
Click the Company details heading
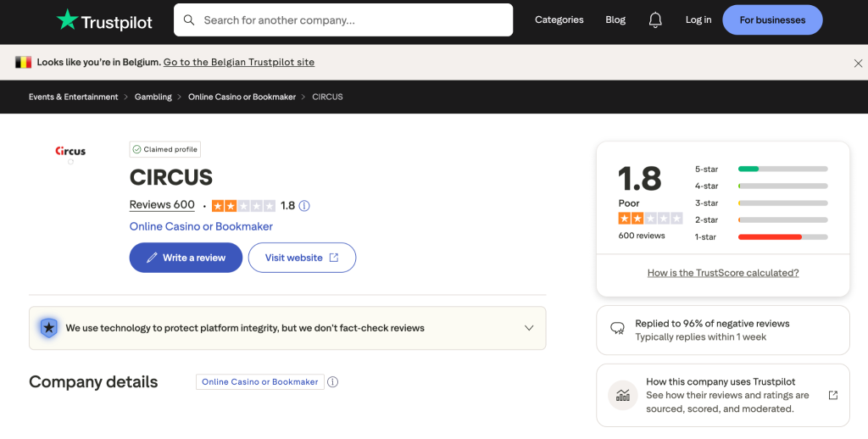(x=93, y=382)
